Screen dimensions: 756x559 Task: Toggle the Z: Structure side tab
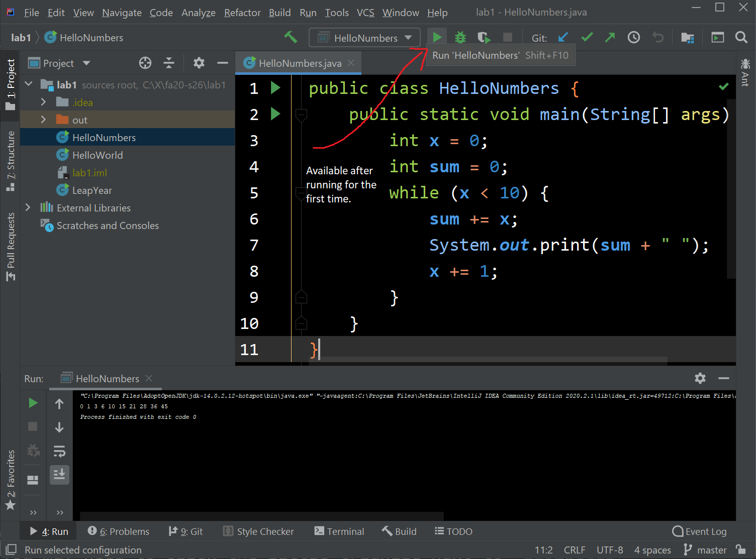tap(10, 161)
